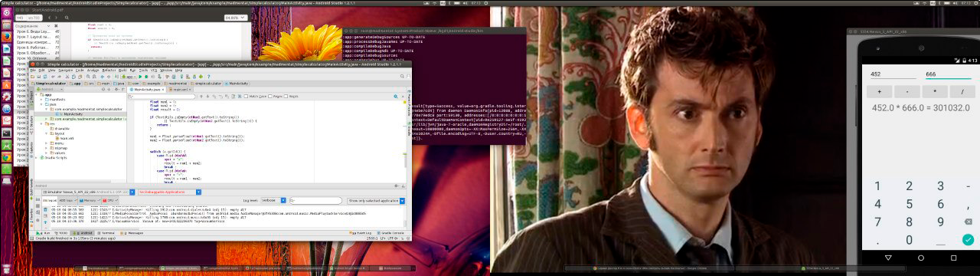Open the No Debuggable Applications dropdown

(169, 192)
